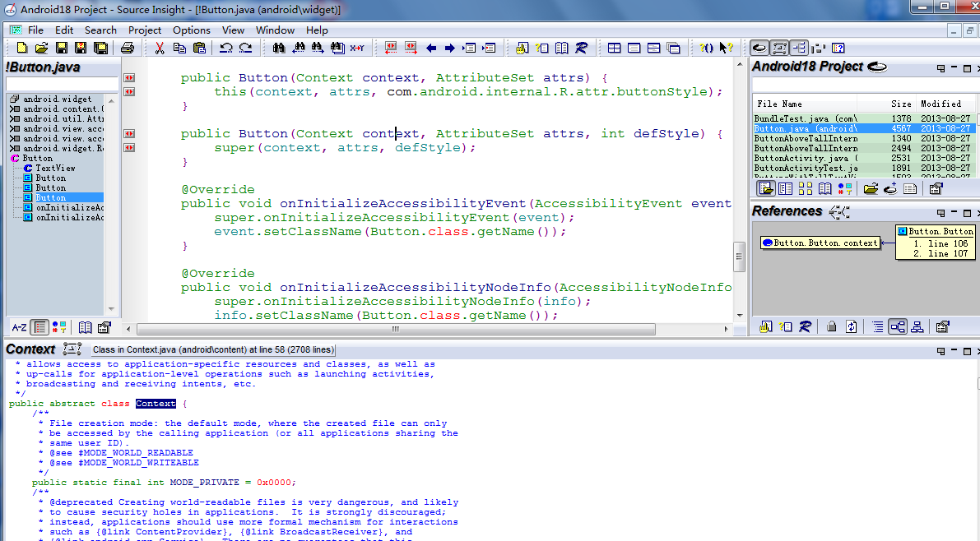Image resolution: width=980 pixels, height=541 pixels.
Task: Toggle the list view button in References panel
Action: [x=878, y=326]
